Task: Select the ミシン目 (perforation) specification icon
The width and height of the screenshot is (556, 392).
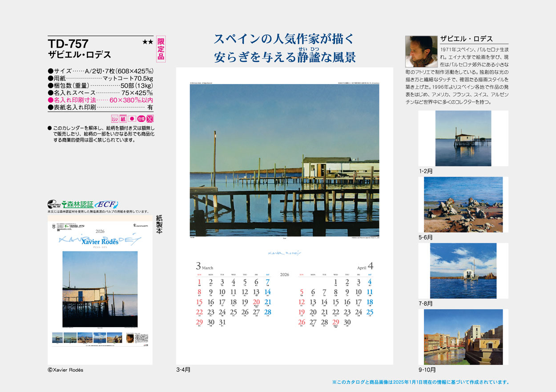Action: (114, 118)
